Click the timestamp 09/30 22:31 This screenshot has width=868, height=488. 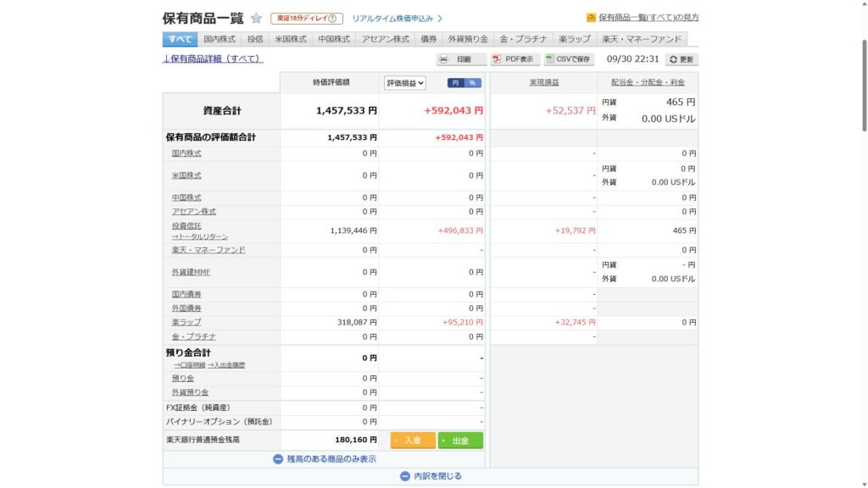tap(632, 58)
